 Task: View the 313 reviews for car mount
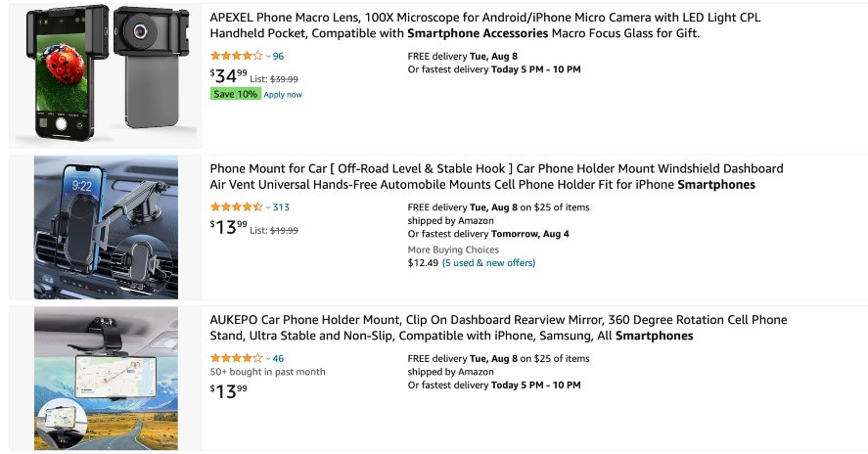click(281, 207)
